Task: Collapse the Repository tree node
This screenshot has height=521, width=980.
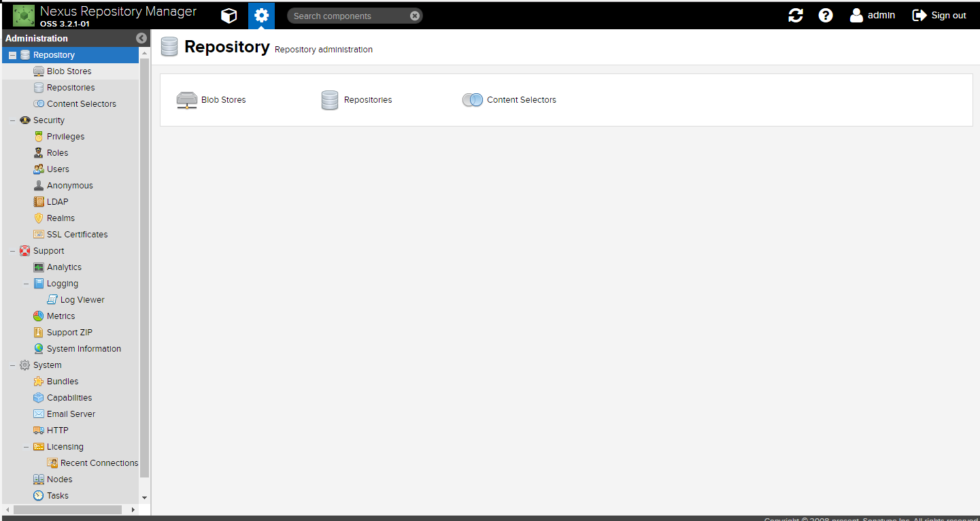Action: 12,55
